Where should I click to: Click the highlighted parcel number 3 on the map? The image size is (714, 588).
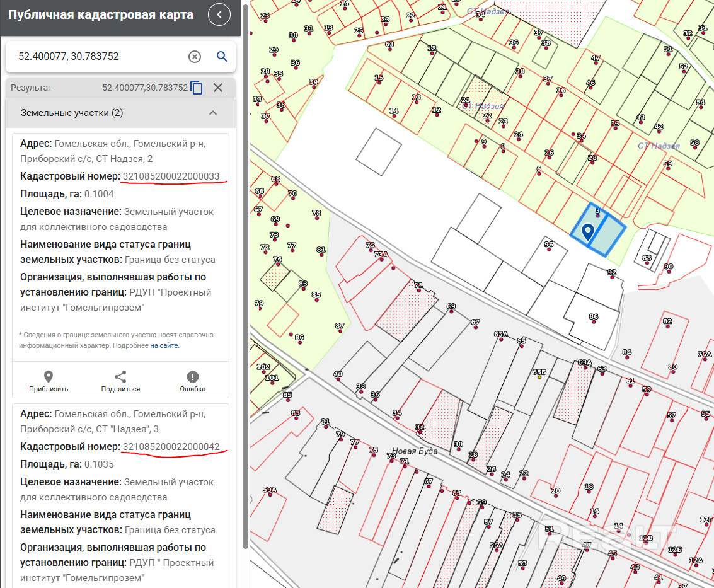tap(597, 212)
